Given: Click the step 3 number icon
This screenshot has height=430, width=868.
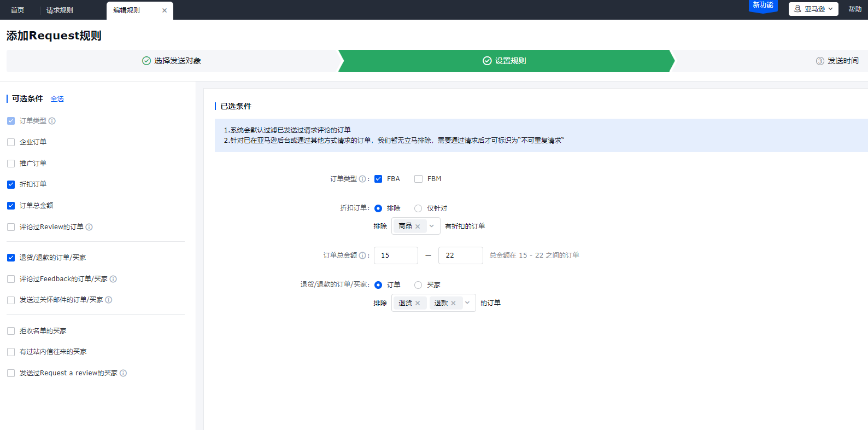Looking at the screenshot, I should click(x=820, y=61).
